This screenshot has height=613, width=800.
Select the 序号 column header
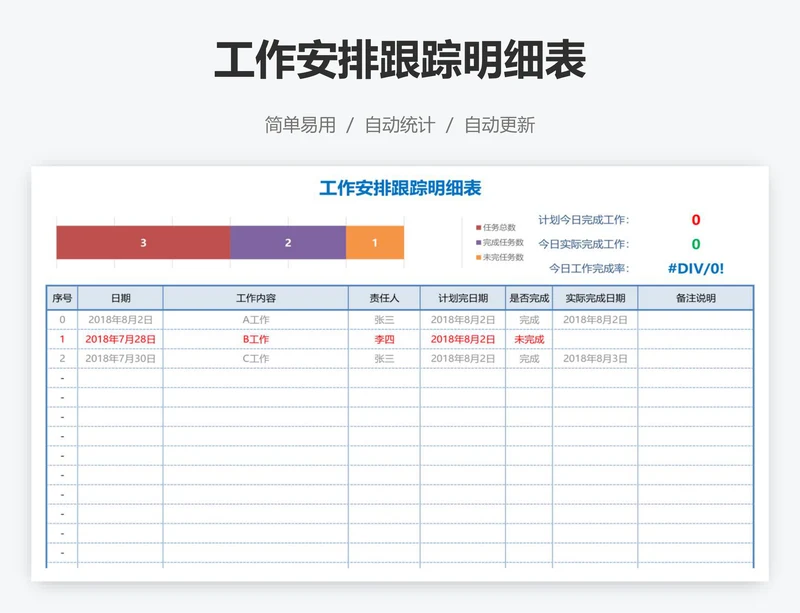(62, 298)
